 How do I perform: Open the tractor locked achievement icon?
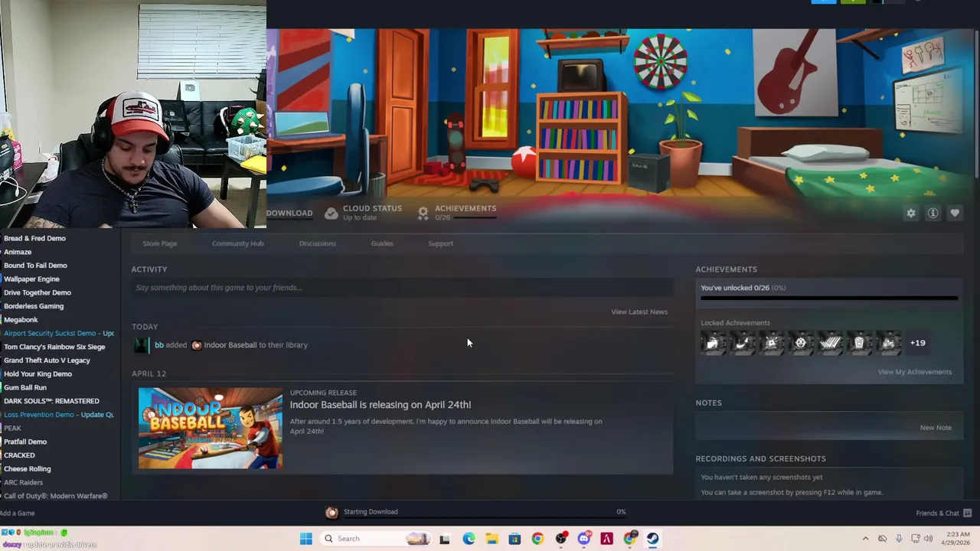(888, 343)
